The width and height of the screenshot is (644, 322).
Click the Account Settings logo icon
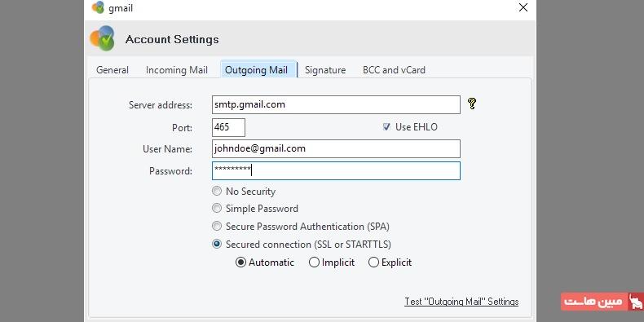click(x=102, y=38)
